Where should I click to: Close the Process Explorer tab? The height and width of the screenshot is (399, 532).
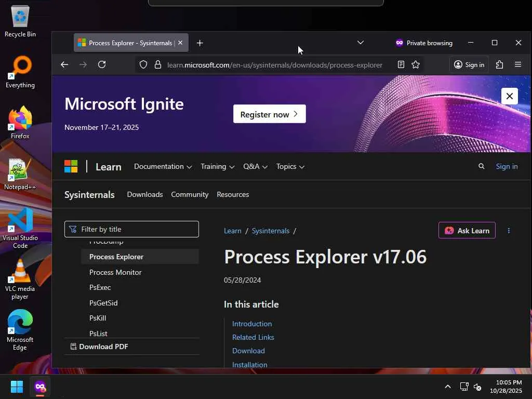(x=180, y=43)
